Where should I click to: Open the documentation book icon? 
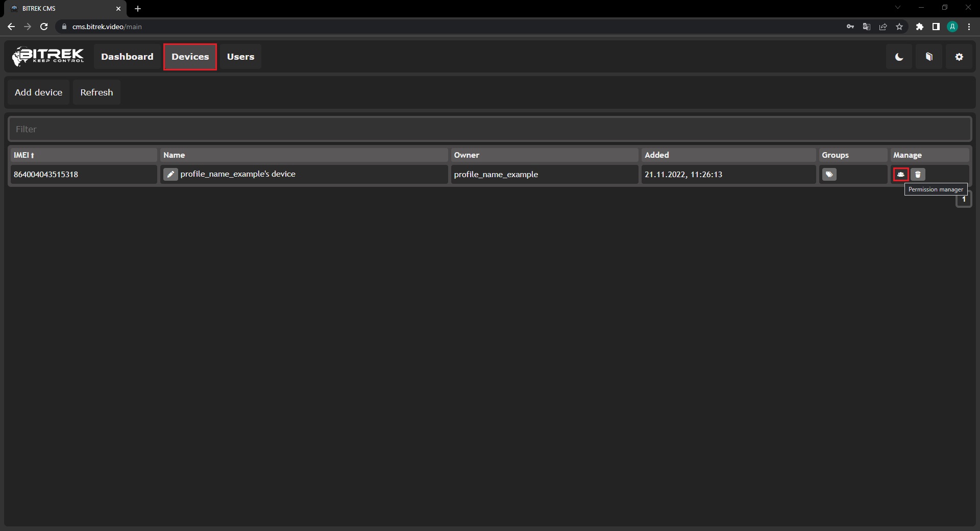click(x=929, y=57)
